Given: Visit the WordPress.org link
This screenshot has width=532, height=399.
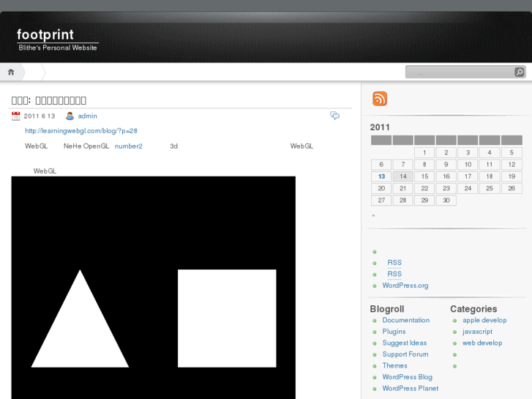Looking at the screenshot, I should pos(405,286).
